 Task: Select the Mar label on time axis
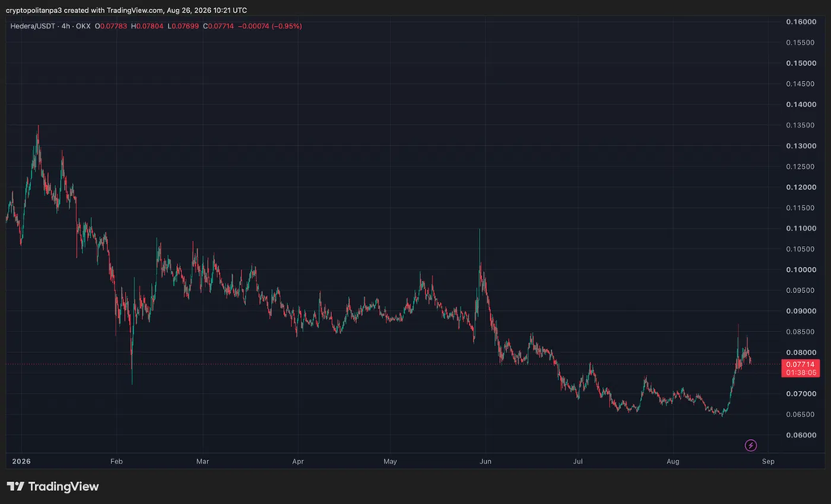[202, 461]
